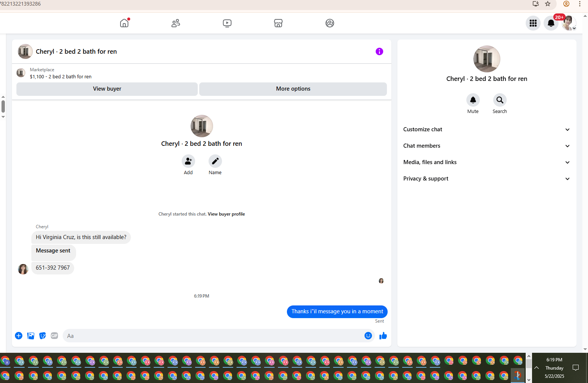Open the GIF picker icon

point(54,336)
